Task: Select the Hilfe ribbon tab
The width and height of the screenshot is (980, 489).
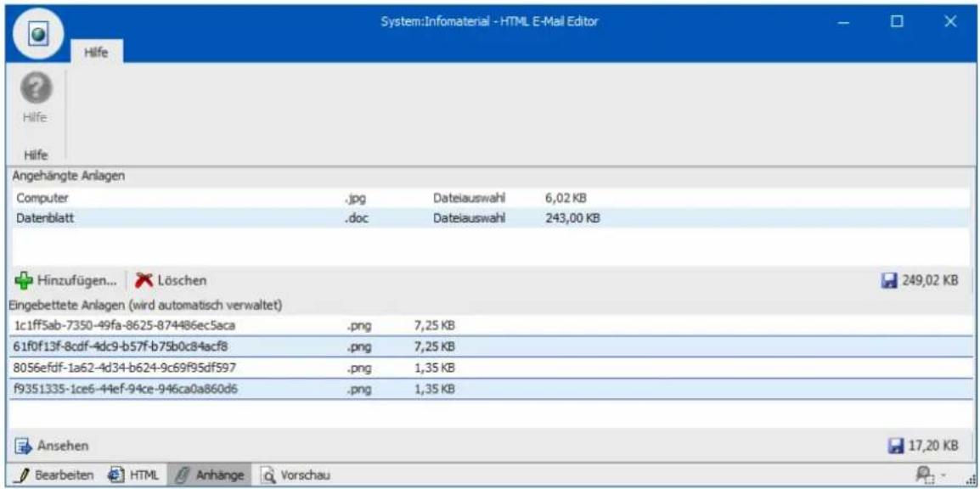Action: click(96, 53)
